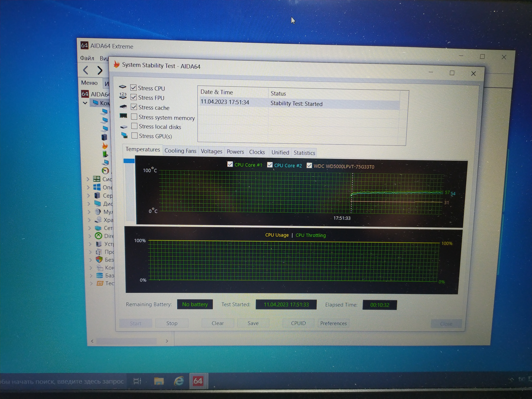532x399 pixels.
Task: Go back with the left arrow in AIDA64
Action: [x=86, y=70]
